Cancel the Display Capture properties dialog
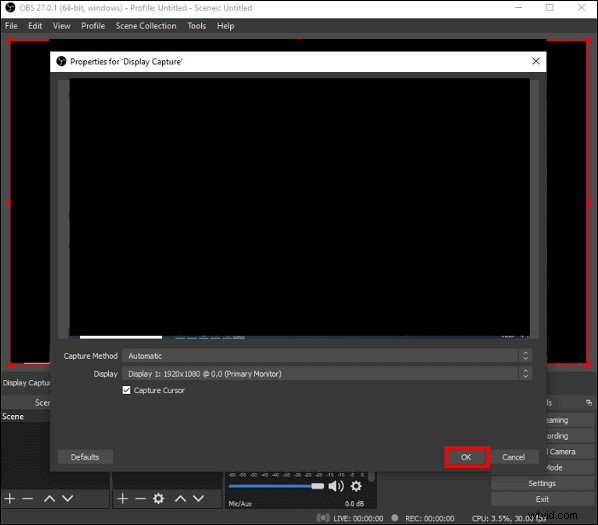The image size is (598, 525). (513, 457)
